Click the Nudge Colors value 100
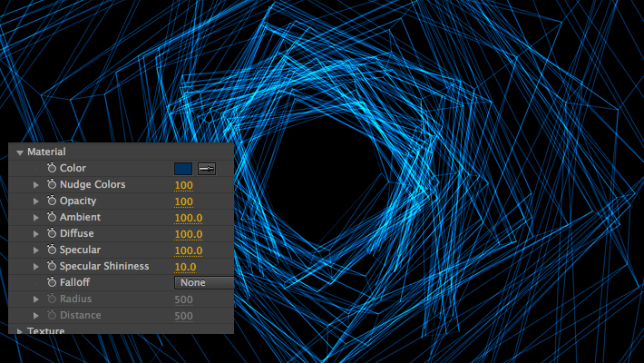Viewport: 644px width, 363px height. coord(184,185)
